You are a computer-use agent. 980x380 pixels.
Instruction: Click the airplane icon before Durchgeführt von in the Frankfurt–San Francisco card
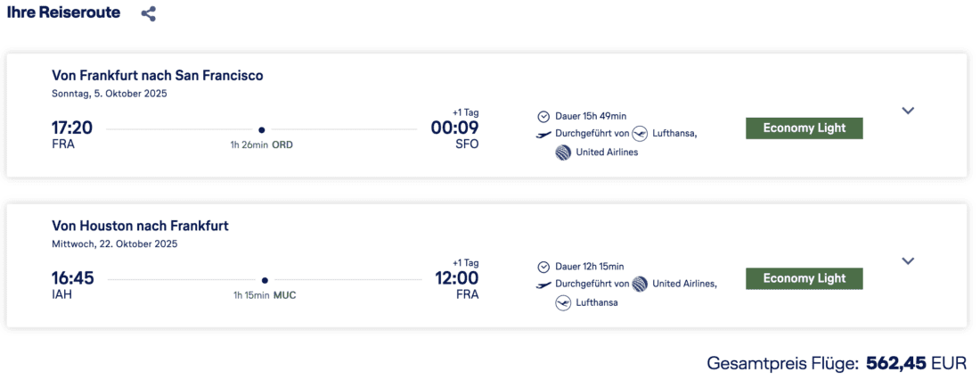tap(543, 134)
